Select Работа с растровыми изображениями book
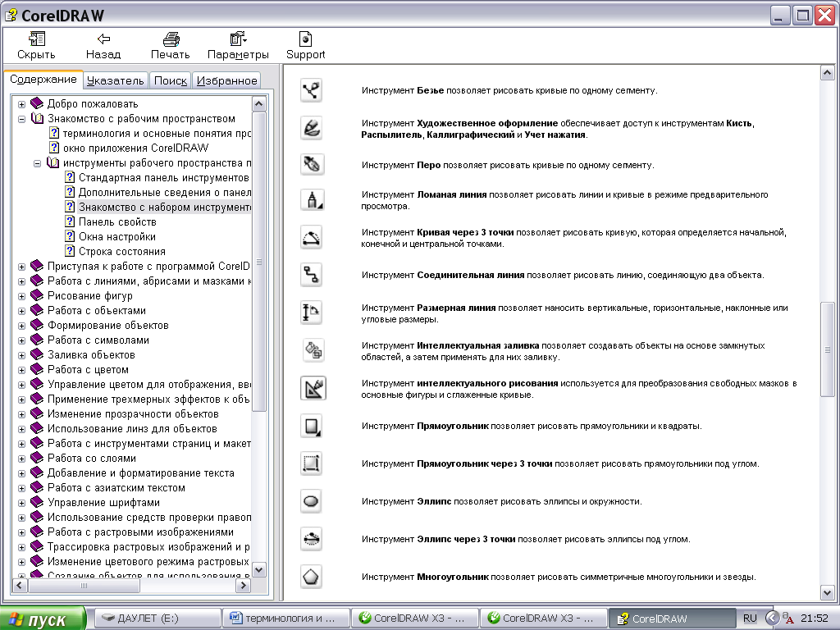 [x=140, y=532]
